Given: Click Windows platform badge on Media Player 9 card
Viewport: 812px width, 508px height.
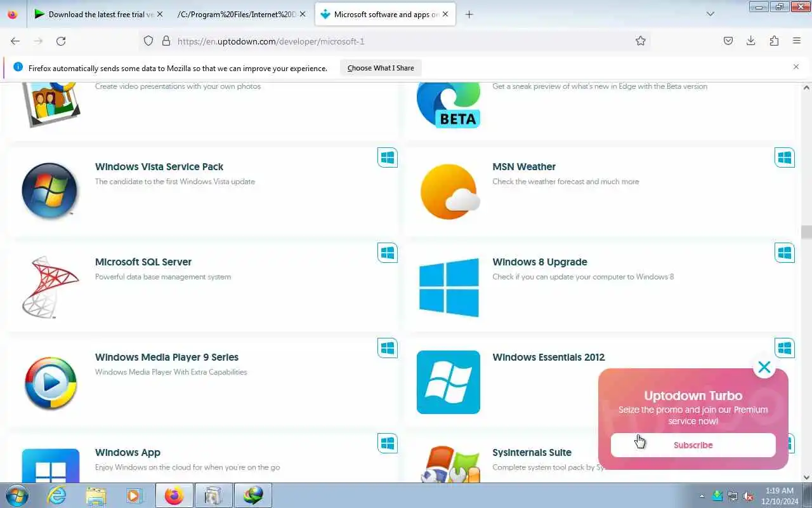Looking at the screenshot, I should 387,348.
